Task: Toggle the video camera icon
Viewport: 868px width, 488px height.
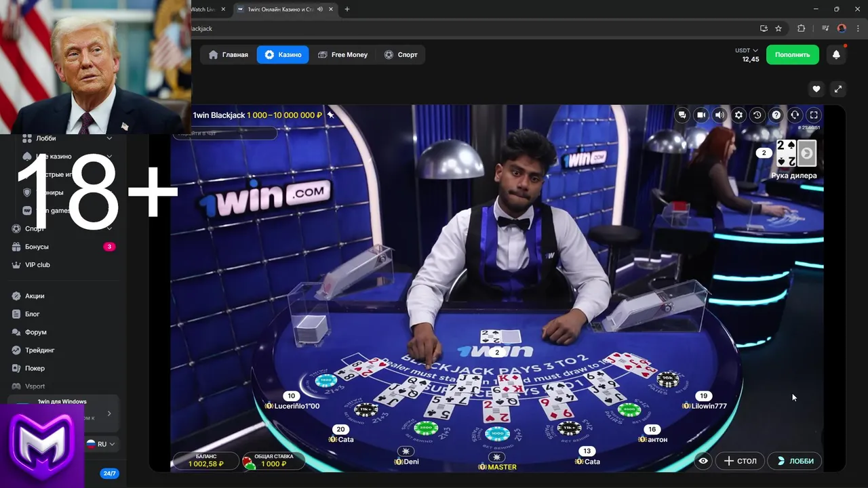Action: point(701,115)
